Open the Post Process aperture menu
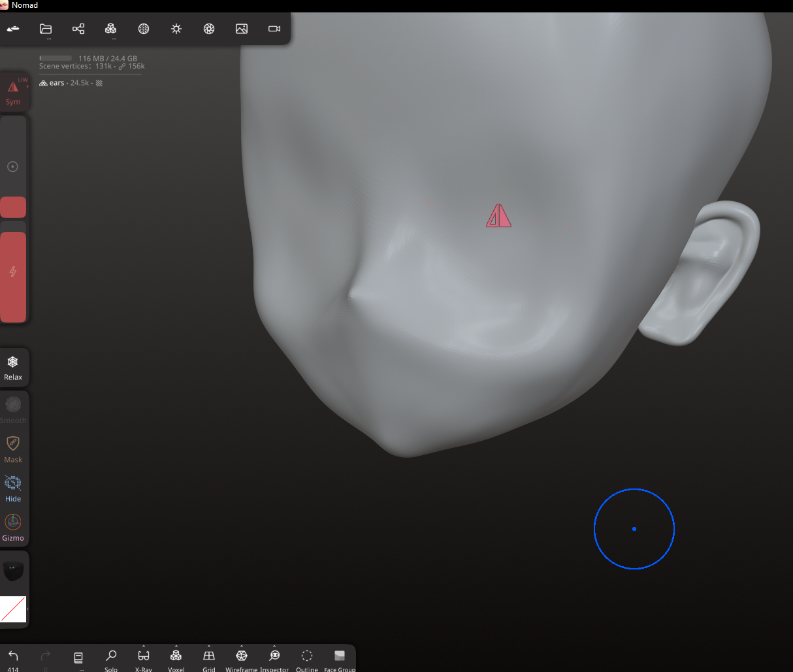793x672 pixels. pyautogui.click(x=209, y=29)
